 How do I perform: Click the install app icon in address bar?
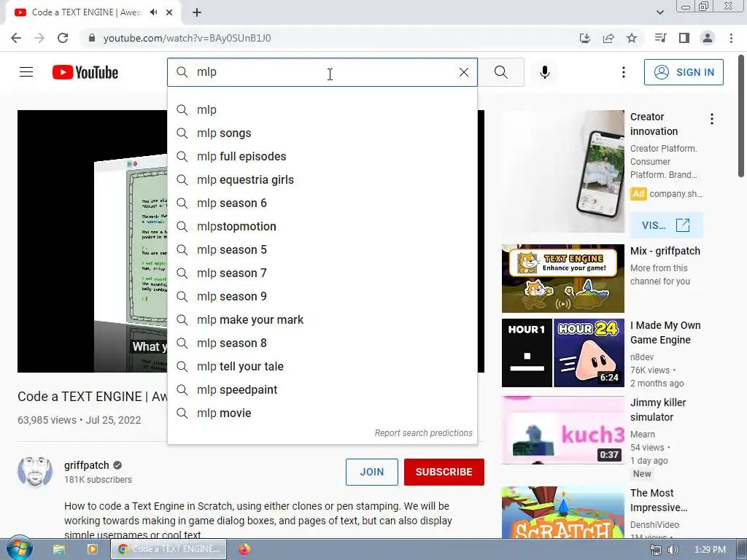[x=584, y=38]
